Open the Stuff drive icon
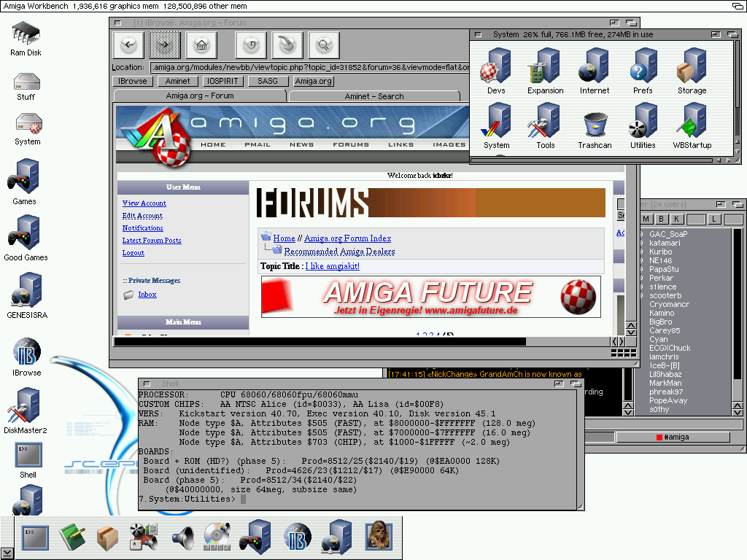Viewport: 747px width, 560px height. coord(26,87)
